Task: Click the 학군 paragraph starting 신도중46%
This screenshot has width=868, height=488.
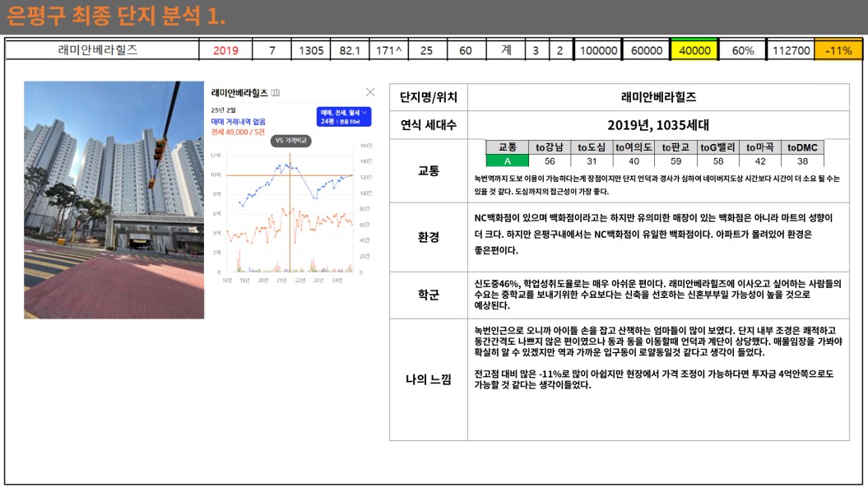Action: click(657, 294)
